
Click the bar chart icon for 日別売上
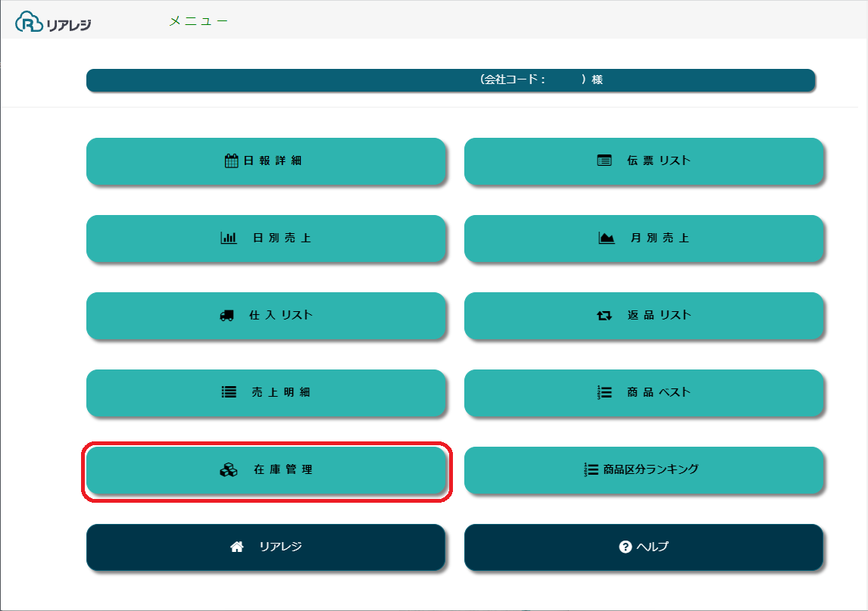point(229,238)
